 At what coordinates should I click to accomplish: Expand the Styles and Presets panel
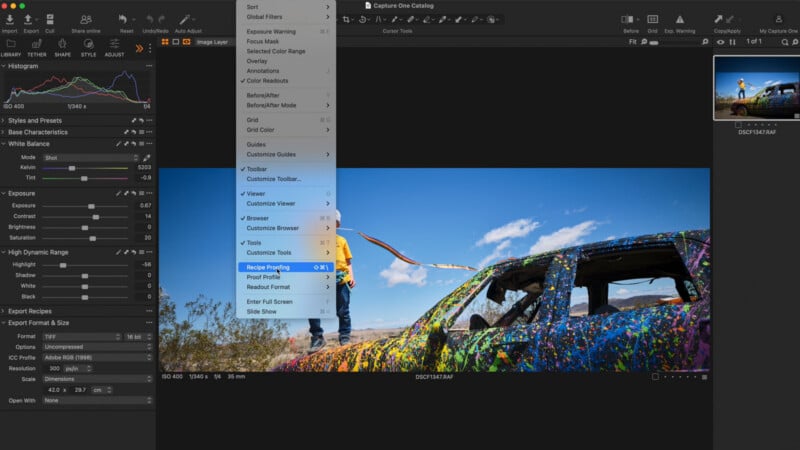(3, 121)
